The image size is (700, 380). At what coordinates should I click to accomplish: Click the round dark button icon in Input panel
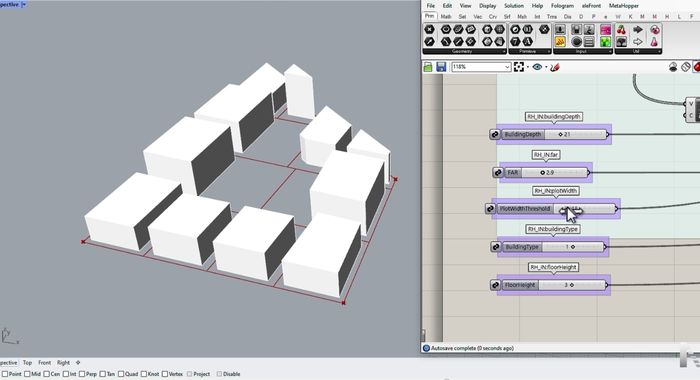point(576,42)
